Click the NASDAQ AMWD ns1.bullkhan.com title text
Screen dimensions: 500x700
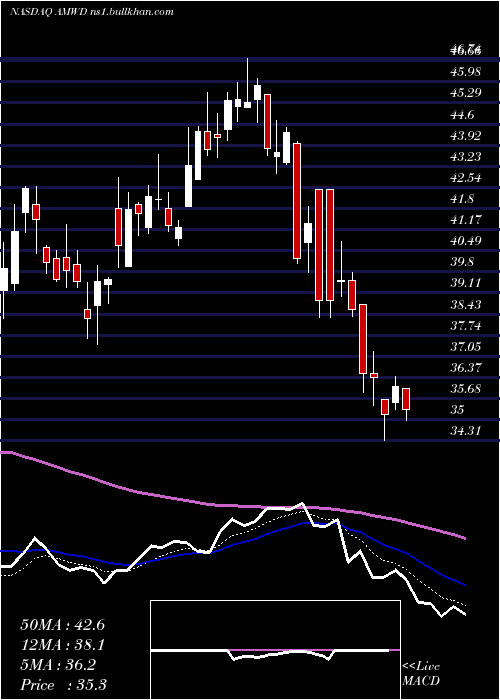tap(92, 12)
